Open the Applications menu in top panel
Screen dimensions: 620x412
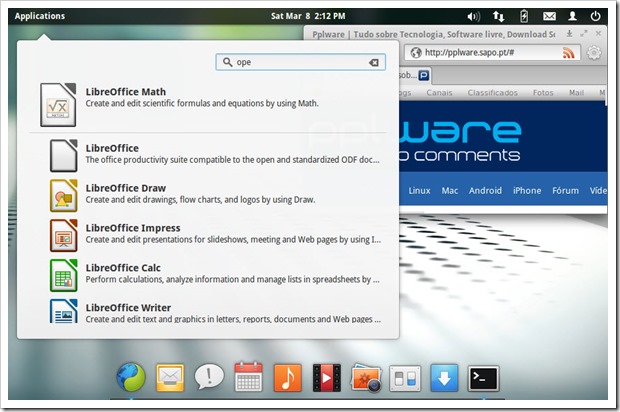pos(40,16)
